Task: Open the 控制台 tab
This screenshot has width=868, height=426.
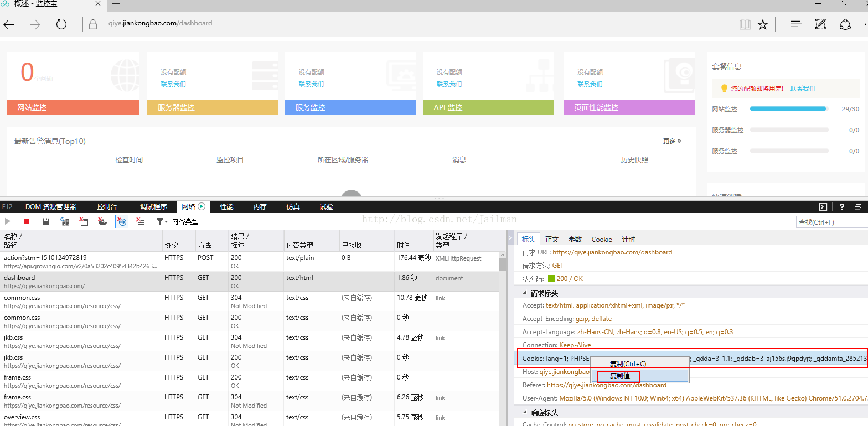Action: coord(107,207)
